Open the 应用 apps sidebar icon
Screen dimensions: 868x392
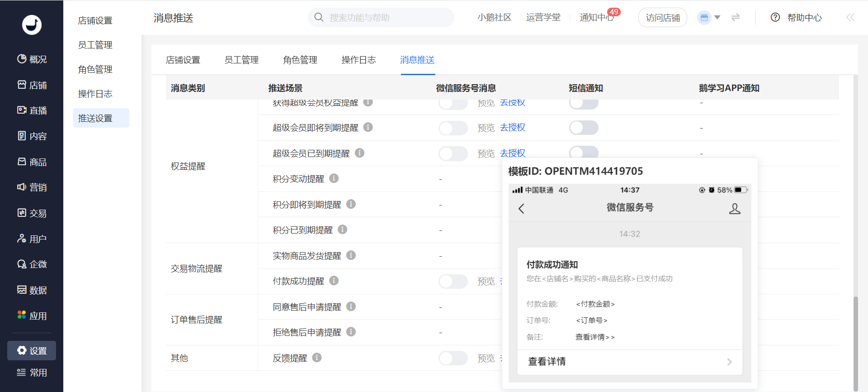pos(22,315)
